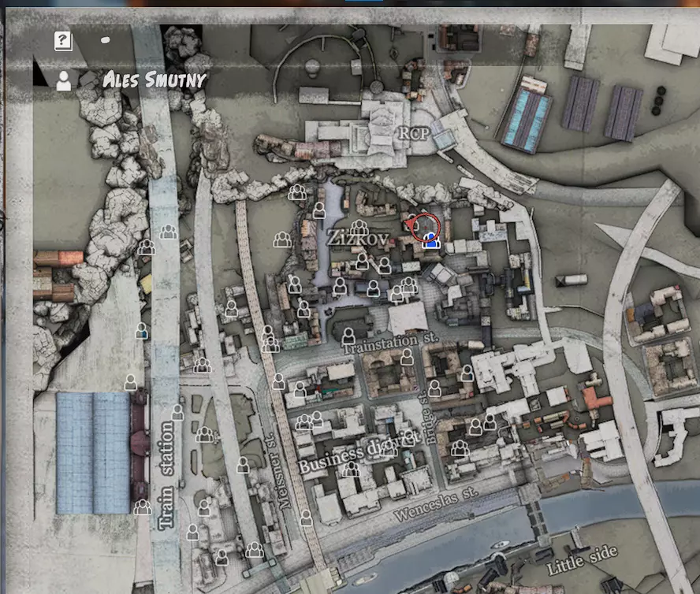Pick the person marker on the diagonal road left of Meissner st.
This screenshot has height=594, width=700.
tap(243, 465)
